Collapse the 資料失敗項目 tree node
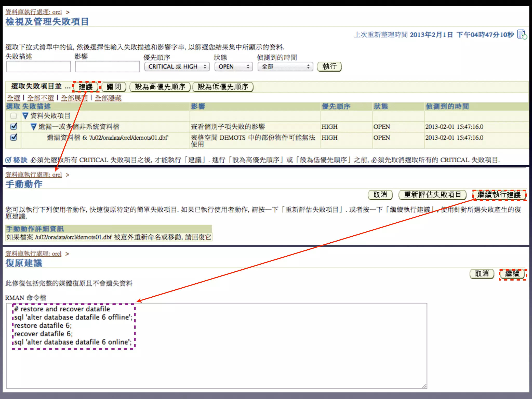The height and width of the screenshot is (399, 532). tap(25, 116)
